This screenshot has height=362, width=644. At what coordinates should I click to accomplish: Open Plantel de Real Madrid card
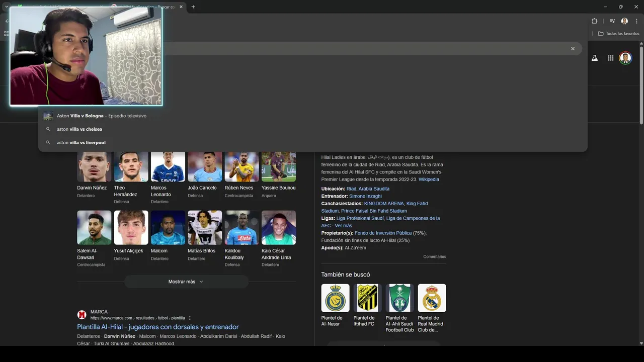432,308
